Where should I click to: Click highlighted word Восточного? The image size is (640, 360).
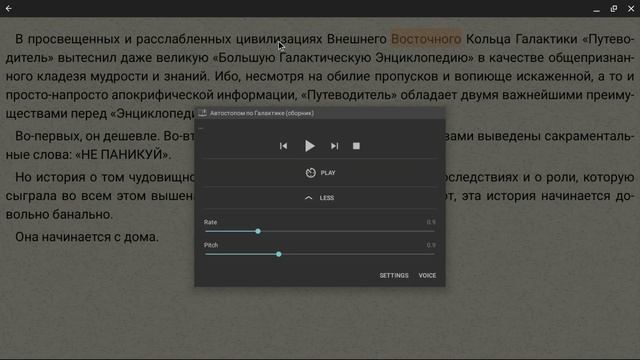(426, 39)
